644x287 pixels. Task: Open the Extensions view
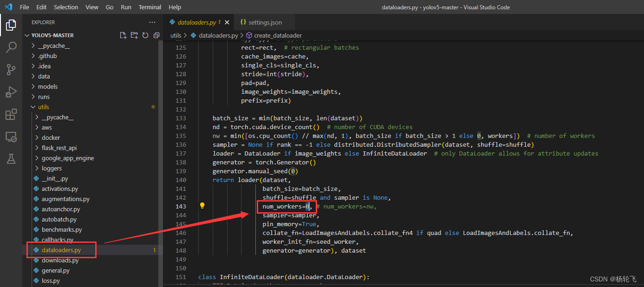tap(11, 114)
